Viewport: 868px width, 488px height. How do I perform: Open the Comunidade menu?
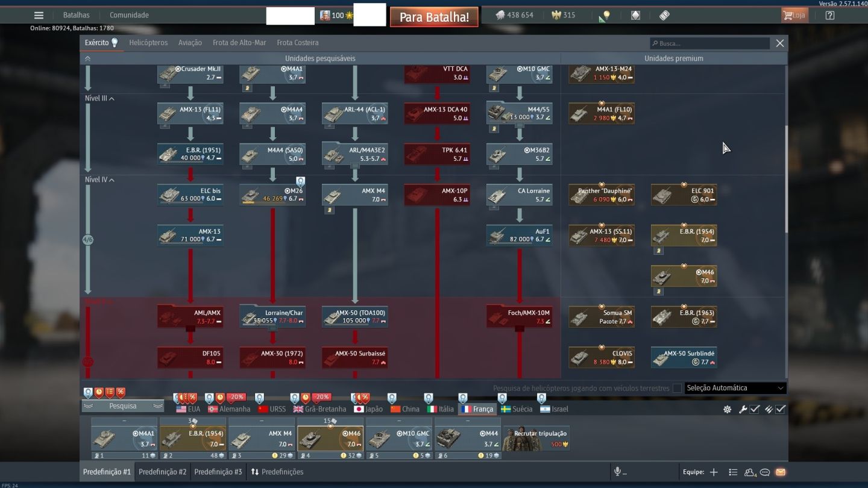point(129,15)
